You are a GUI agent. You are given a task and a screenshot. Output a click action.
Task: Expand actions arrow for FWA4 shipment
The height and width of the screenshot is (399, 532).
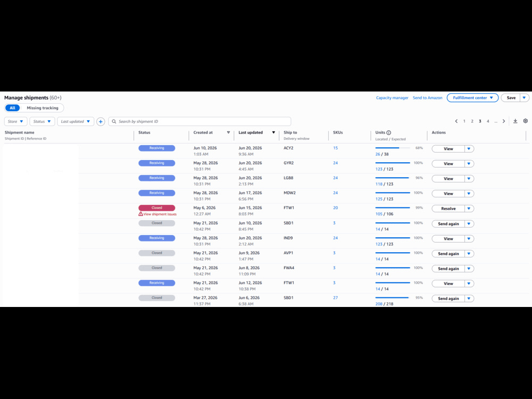click(469, 269)
